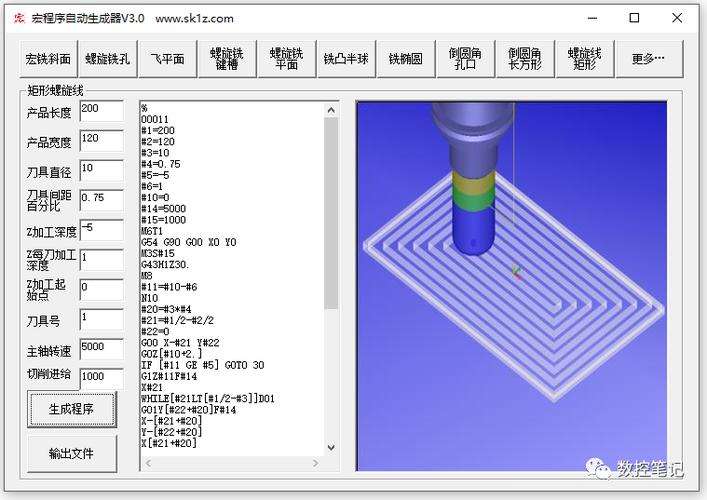This screenshot has width=707, height=500.
Task: Click the vertical scrollbar thumb in code panel
Action: (331, 213)
